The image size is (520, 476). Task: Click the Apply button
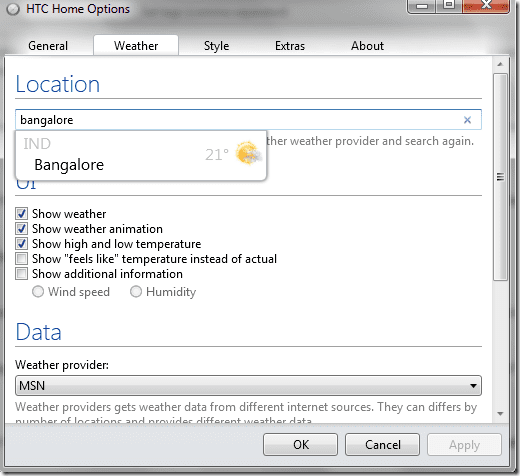click(x=464, y=445)
